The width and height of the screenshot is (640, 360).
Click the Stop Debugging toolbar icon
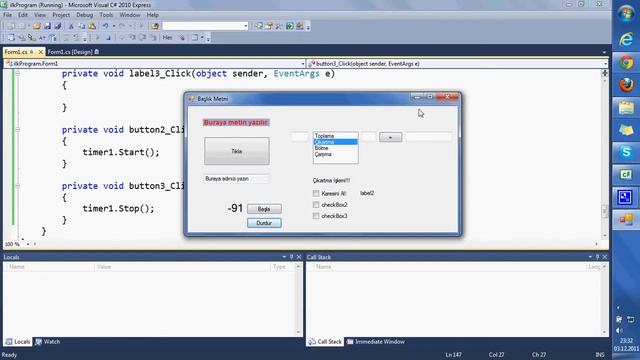coord(108,38)
